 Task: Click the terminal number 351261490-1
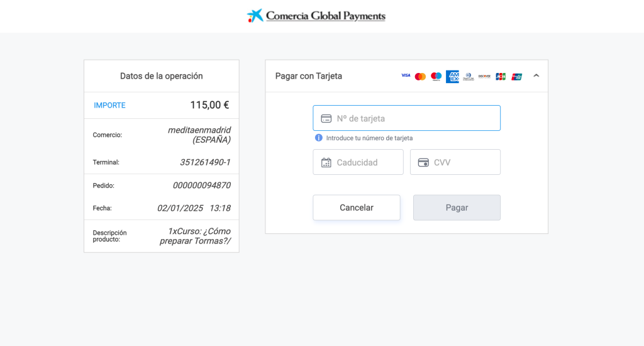click(205, 162)
